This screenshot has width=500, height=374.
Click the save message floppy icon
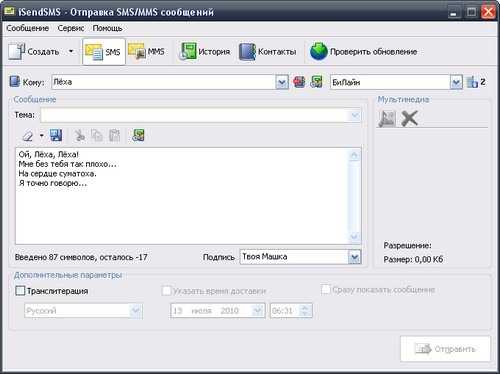pyautogui.click(x=56, y=135)
